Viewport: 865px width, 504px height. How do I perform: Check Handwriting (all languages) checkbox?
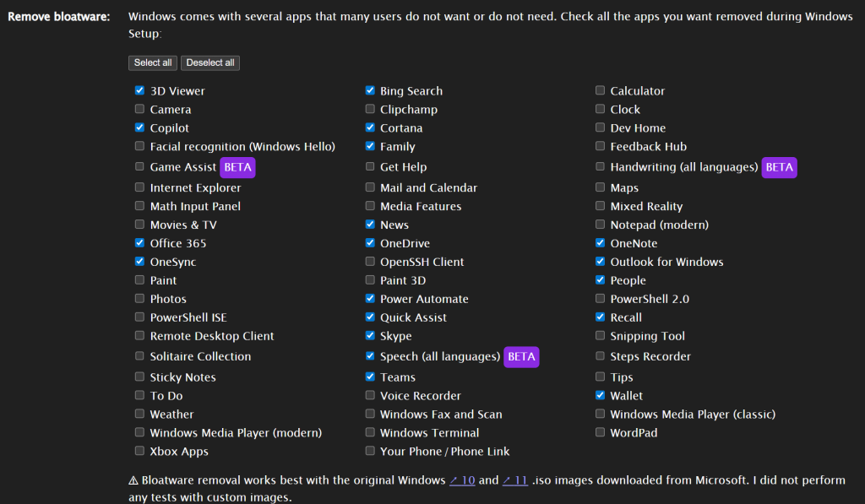tap(601, 166)
